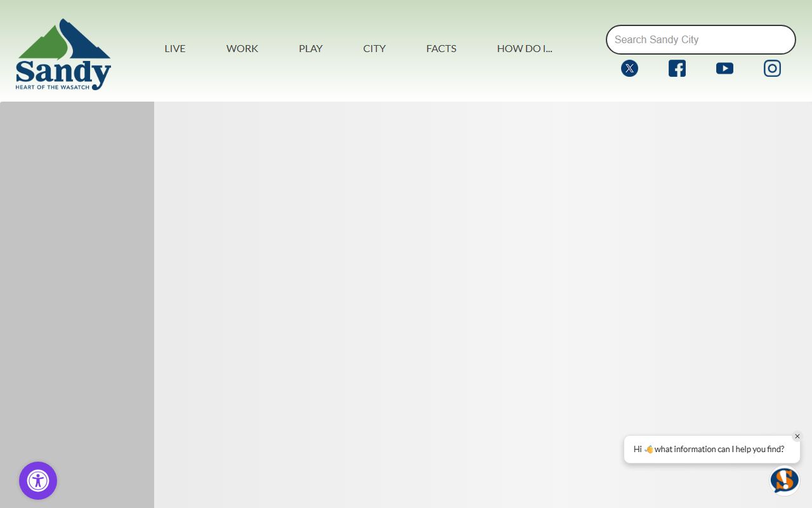This screenshot has width=812, height=508.
Task: Click the chat greeting message text
Action: pos(719,449)
